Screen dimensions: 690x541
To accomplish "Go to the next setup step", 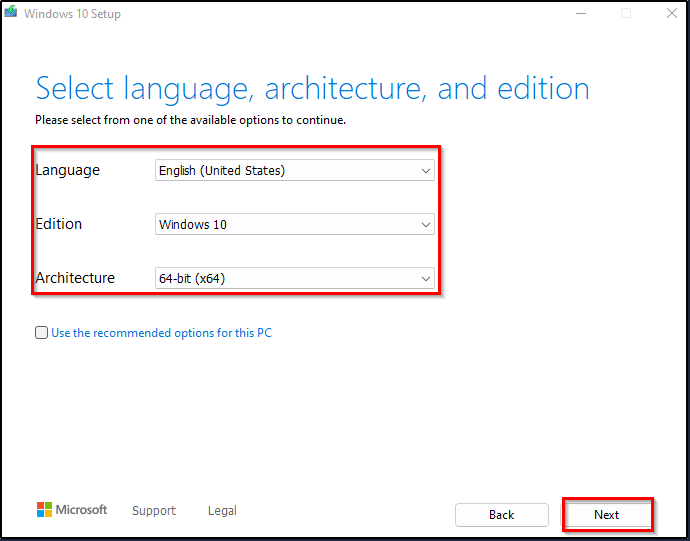I will click(x=606, y=515).
